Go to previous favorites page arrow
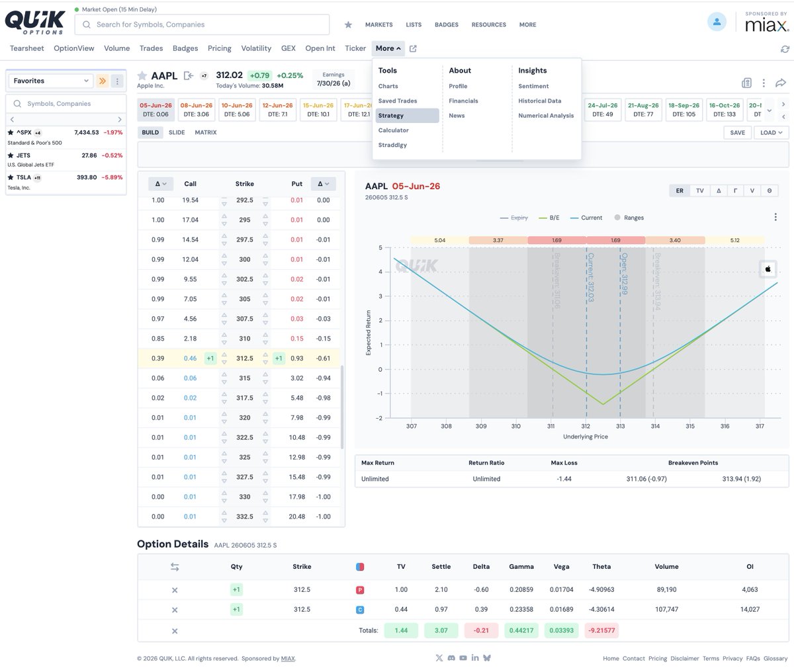 (x=12, y=120)
